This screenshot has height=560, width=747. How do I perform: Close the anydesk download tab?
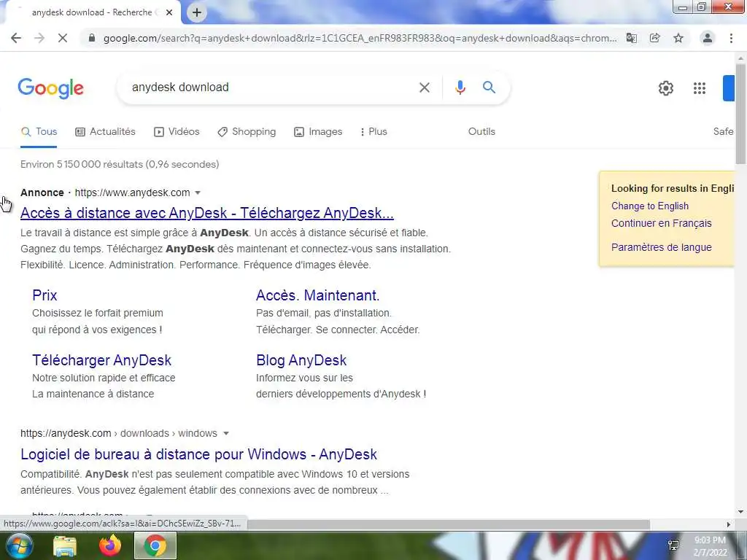169,12
